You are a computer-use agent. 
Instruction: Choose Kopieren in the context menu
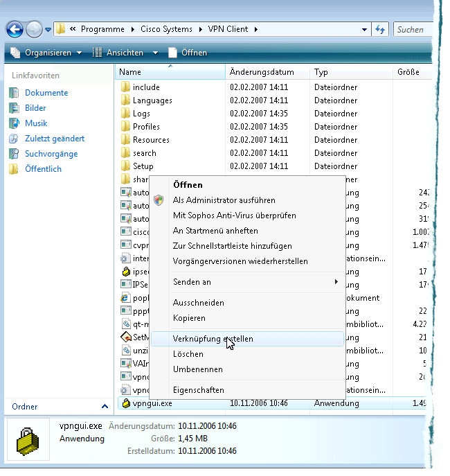(x=189, y=318)
